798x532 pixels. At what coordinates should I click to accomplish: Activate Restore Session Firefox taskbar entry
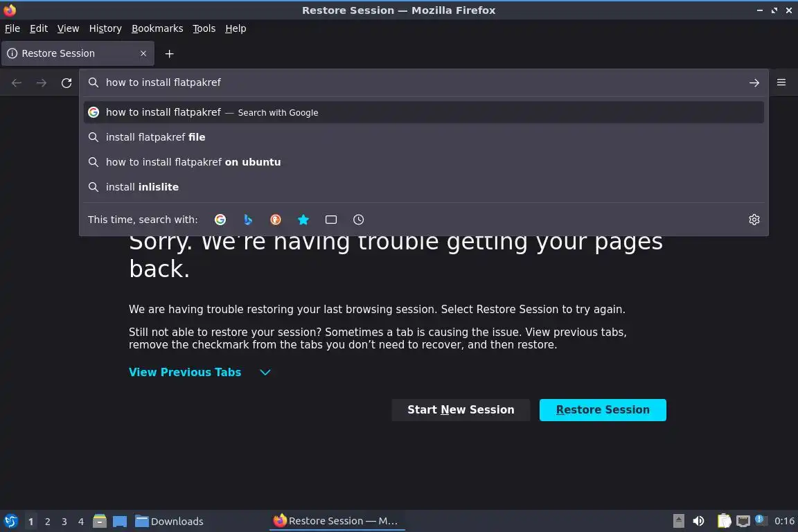coord(337,521)
